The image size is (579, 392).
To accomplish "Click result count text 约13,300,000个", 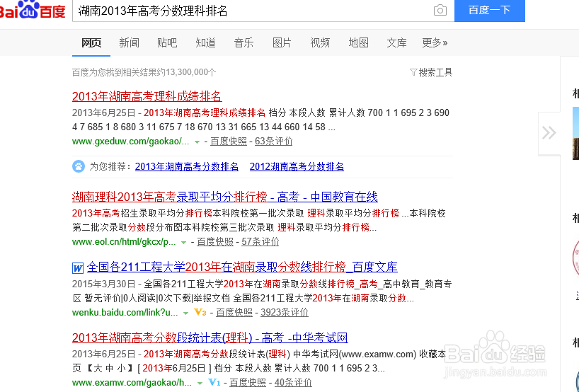I will pos(187,72).
